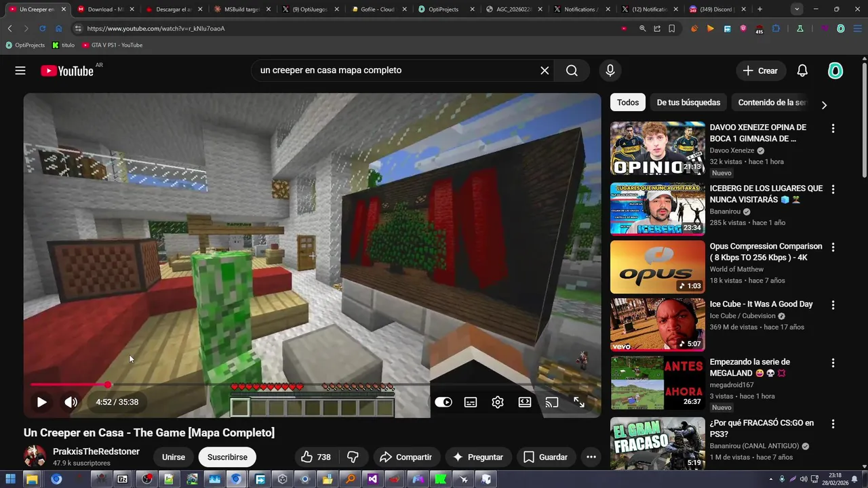Clear the search box text with X

point(545,70)
